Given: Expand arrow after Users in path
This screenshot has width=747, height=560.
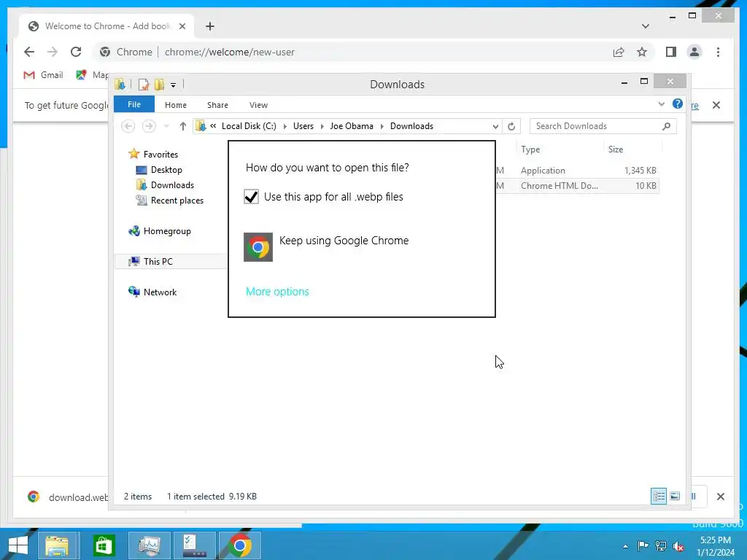Looking at the screenshot, I should click(x=322, y=126).
